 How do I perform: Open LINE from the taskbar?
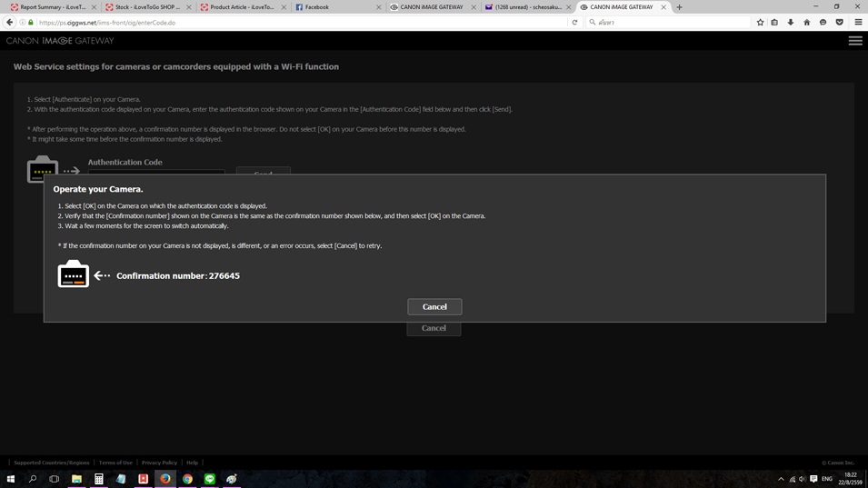(x=210, y=479)
